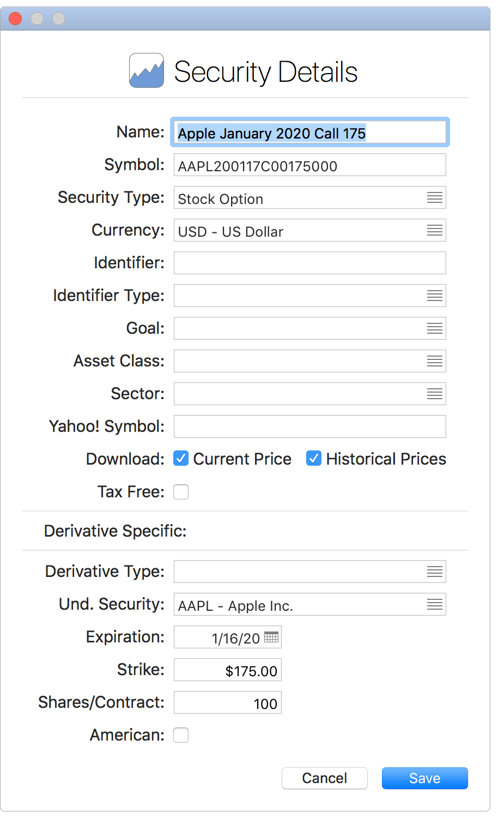Screen dimensions: 504x818
Task: Open the Security Type dropdown
Action: click(x=434, y=197)
